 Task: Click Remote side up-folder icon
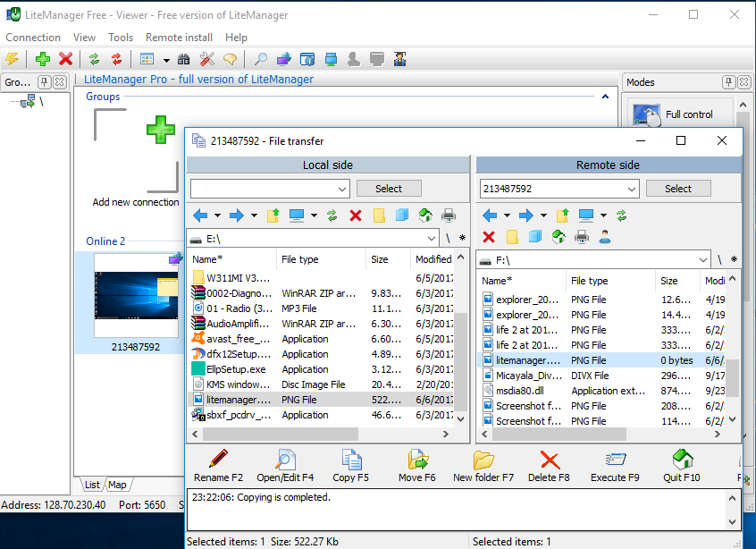[563, 215]
